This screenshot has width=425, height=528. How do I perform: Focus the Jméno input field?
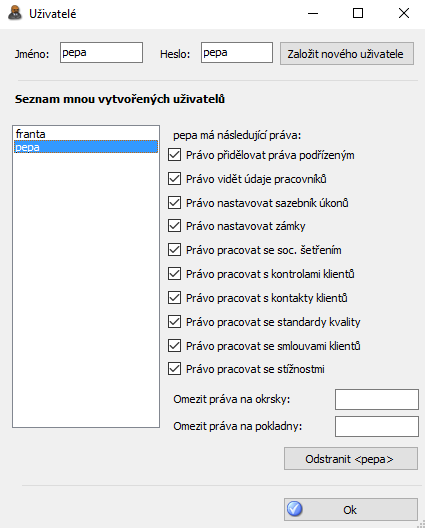tap(101, 53)
